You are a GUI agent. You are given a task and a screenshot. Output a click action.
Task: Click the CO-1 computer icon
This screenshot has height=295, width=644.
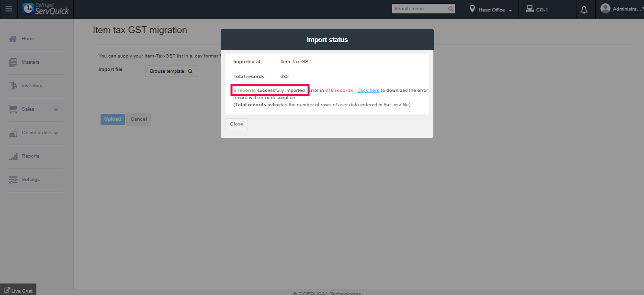click(530, 9)
